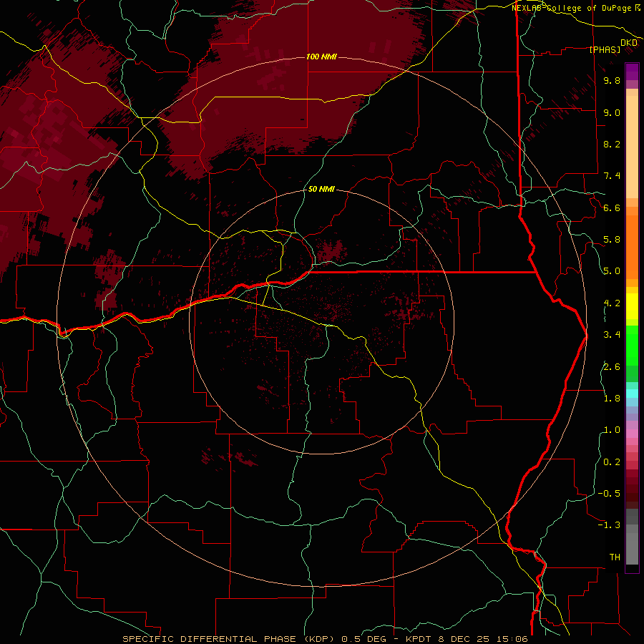Click the 1.0 scale value
644x644 pixels.
612,430
